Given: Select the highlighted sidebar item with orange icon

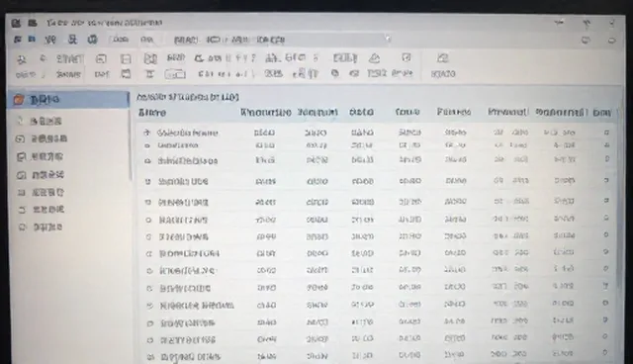Looking at the screenshot, I should tap(68, 99).
